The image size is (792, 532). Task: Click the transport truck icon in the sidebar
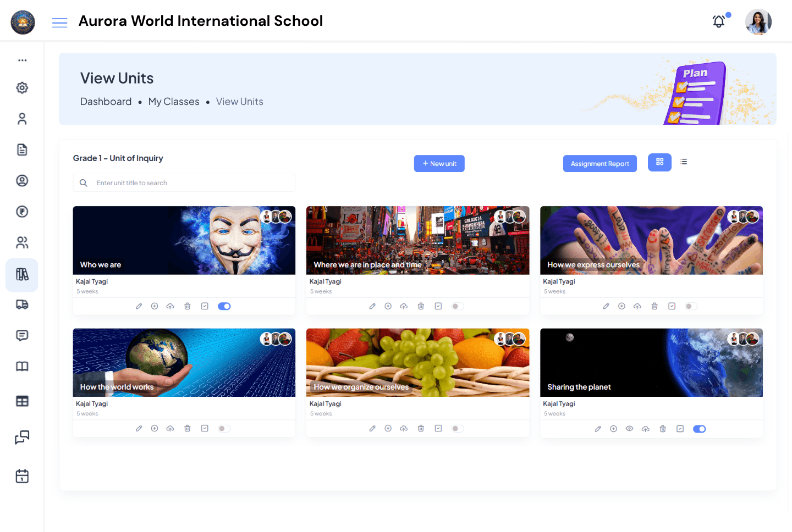coord(22,304)
